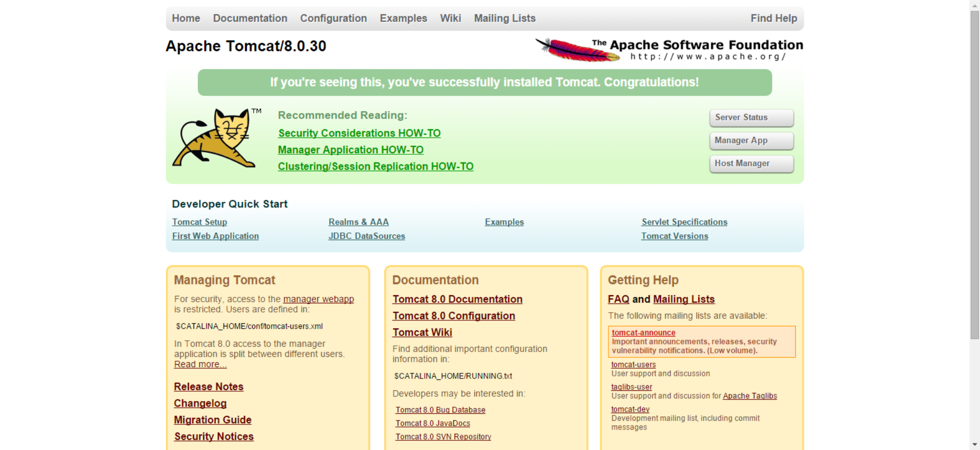
Task: Go to the Home nav item
Action: [x=186, y=18]
